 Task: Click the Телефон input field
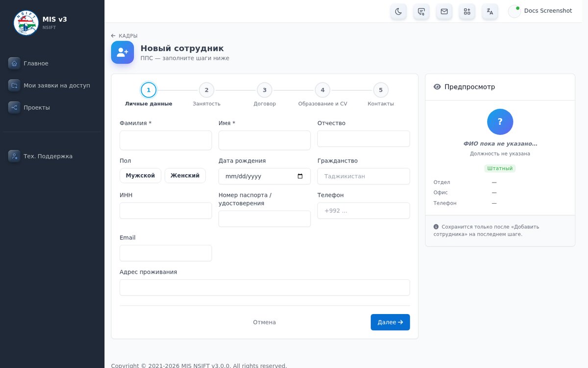point(364,210)
